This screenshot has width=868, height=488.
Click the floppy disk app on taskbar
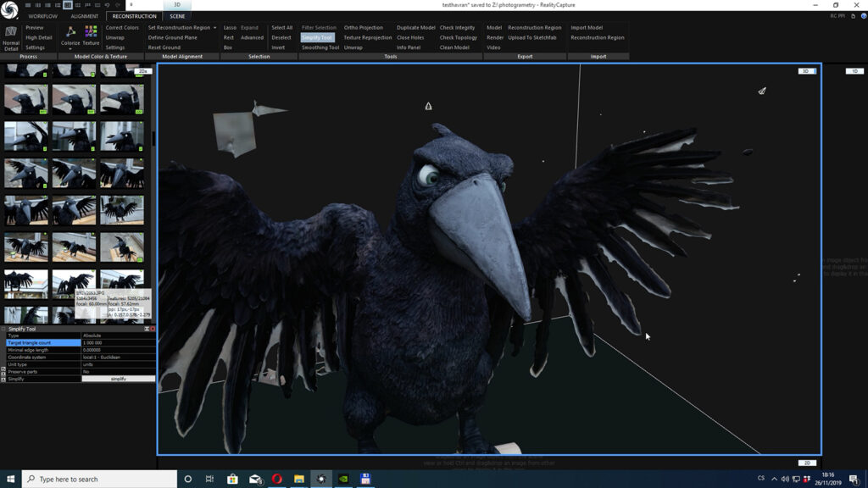[365, 480]
